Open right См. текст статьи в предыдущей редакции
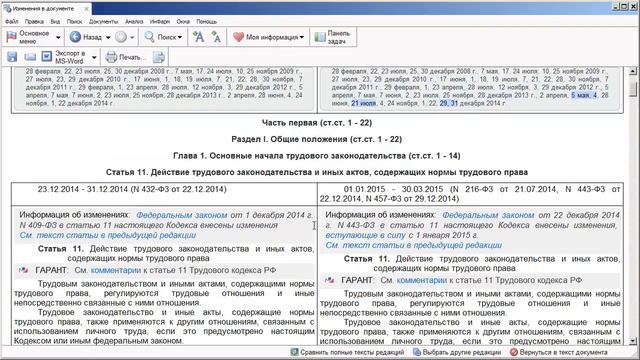 coord(414,245)
